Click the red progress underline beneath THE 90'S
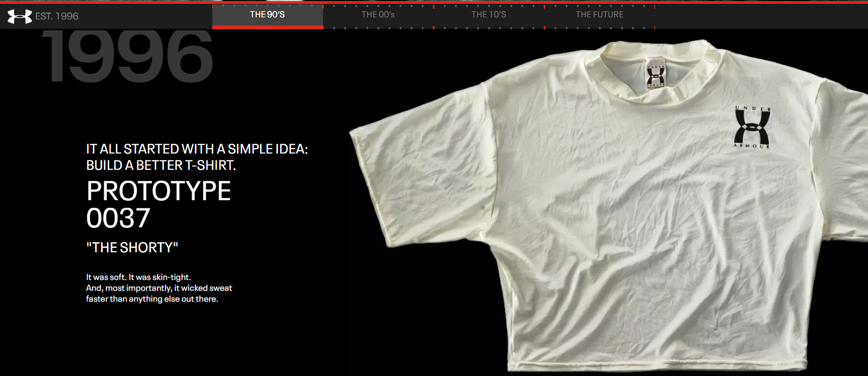Viewport: 868px width, 376px height. pyautogui.click(x=268, y=27)
